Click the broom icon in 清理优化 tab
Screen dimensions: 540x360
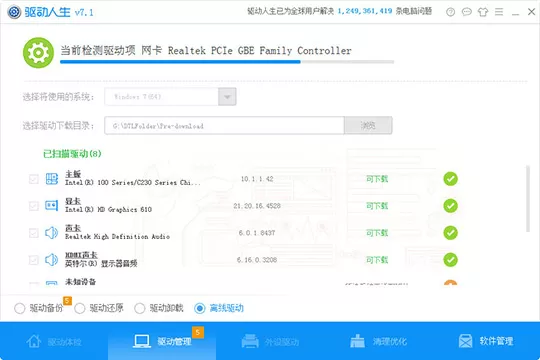(x=357, y=341)
